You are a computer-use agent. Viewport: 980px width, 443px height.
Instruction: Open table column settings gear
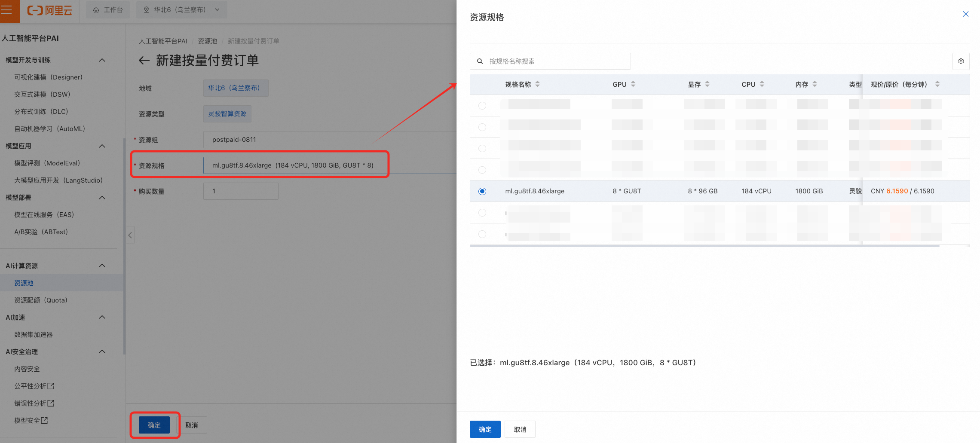click(961, 61)
